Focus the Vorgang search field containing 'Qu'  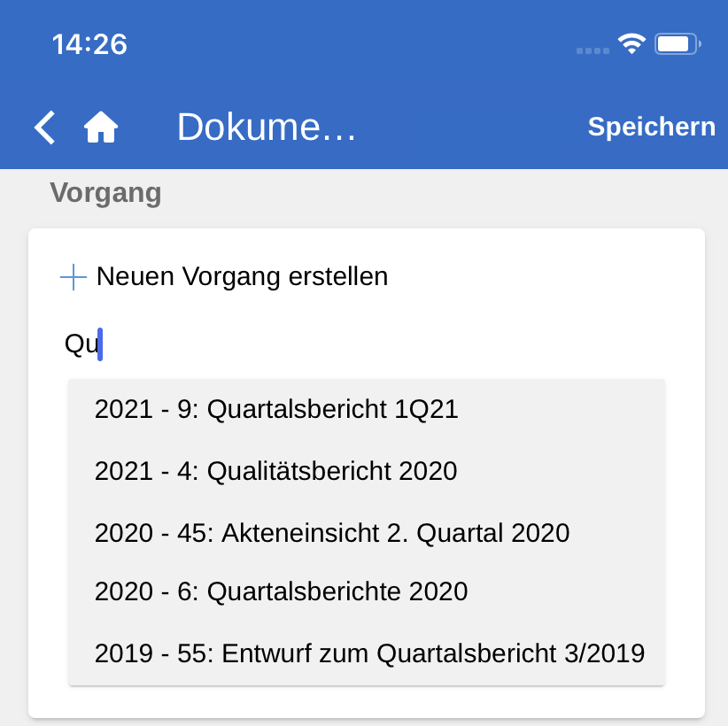click(354, 344)
